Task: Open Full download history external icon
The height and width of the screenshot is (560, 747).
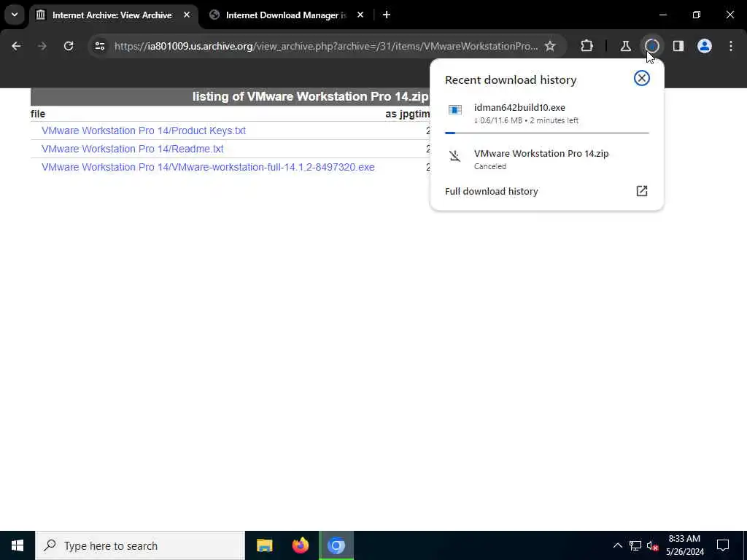Action: (x=642, y=191)
